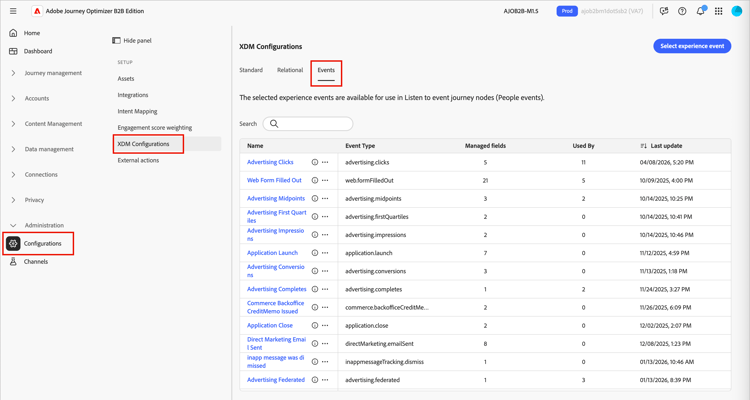This screenshot has width=750, height=400.
Task: Sort by the Name column header
Action: (255, 146)
